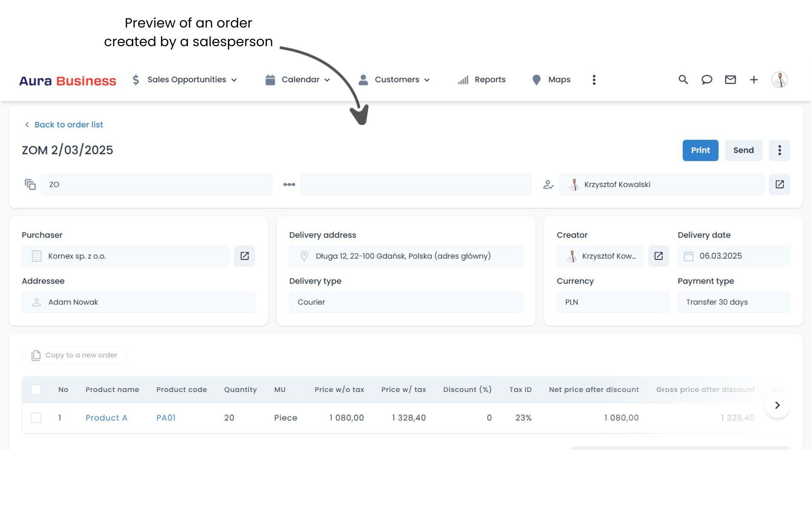Click the bar chart Reports icon
Viewport: 812px width, 508px height.
(463, 80)
